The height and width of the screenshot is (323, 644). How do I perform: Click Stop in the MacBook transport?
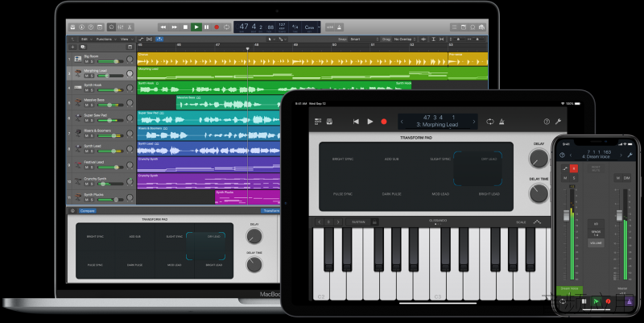pyautogui.click(x=185, y=27)
